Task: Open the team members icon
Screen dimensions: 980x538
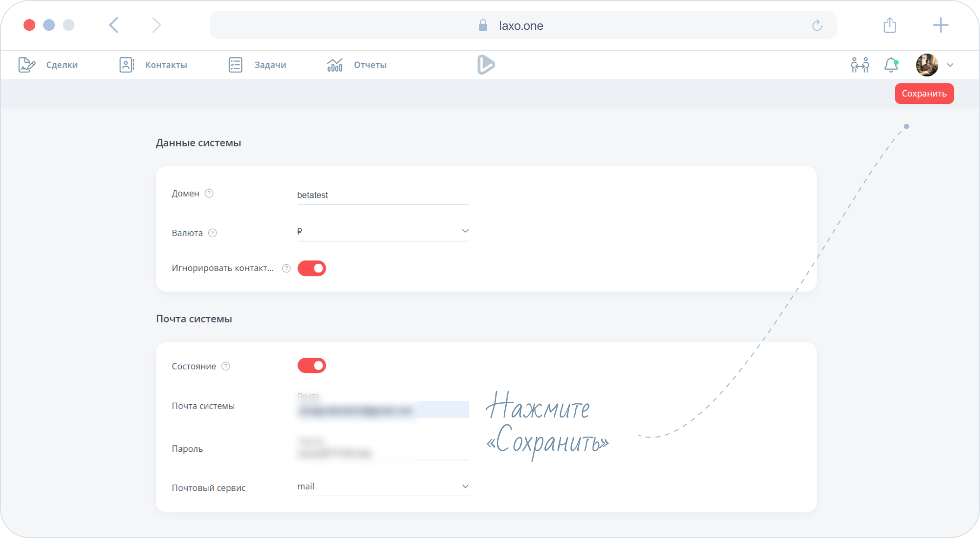Action: point(859,65)
